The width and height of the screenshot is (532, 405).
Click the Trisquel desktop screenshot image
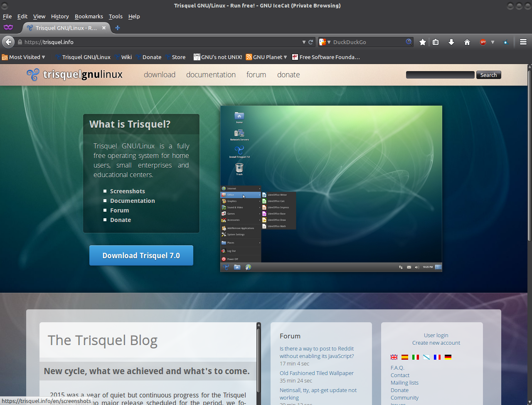coord(331,188)
